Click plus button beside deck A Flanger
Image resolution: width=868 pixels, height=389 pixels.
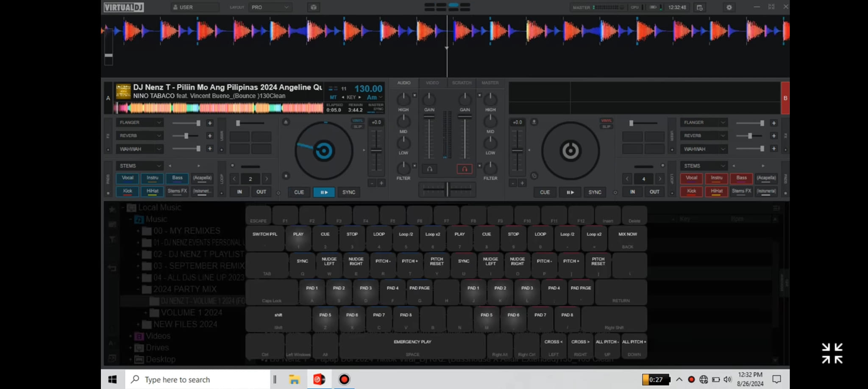tap(210, 123)
